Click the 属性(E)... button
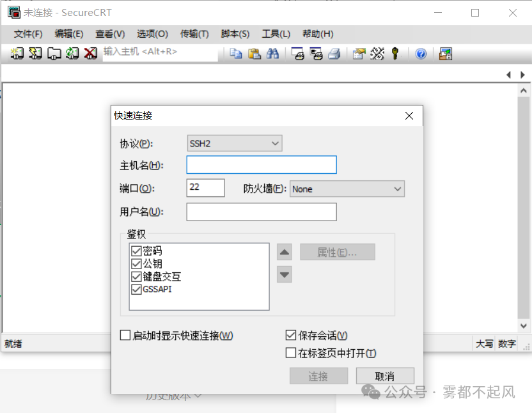532x413 pixels. 337,252
